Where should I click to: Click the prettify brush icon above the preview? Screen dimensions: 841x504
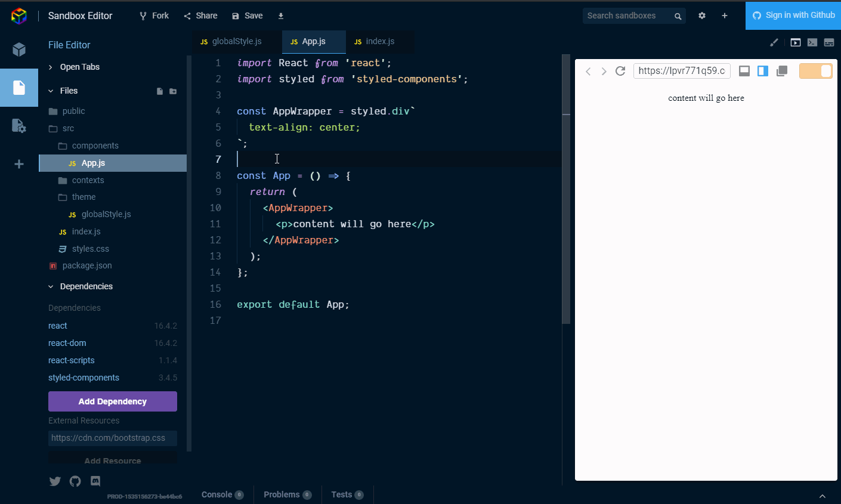774,42
